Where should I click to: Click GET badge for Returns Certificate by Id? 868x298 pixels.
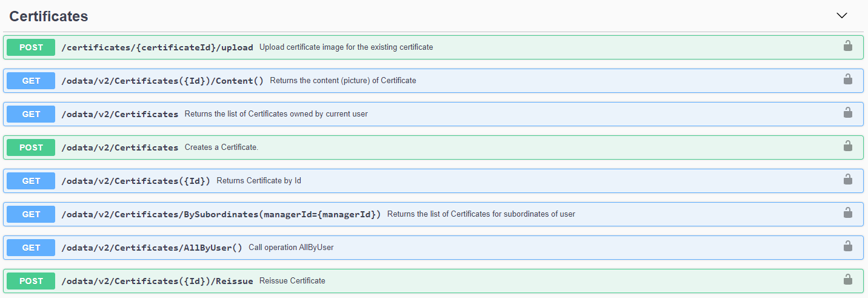click(31, 181)
